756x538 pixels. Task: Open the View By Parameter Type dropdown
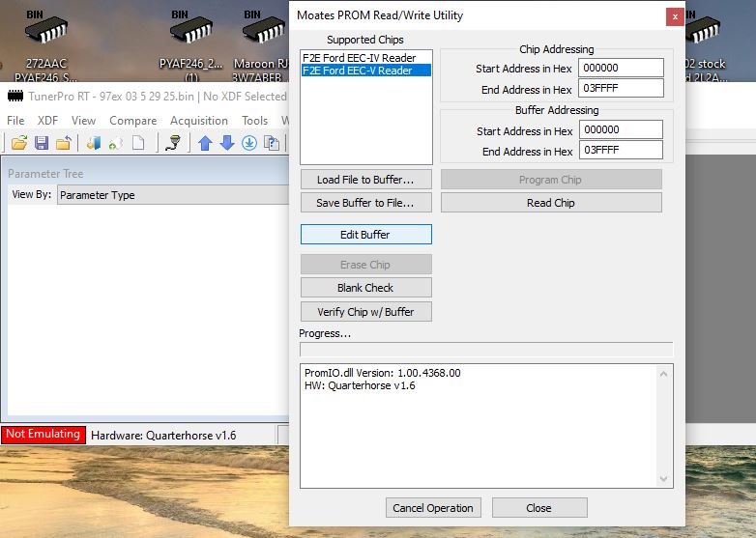(172, 195)
